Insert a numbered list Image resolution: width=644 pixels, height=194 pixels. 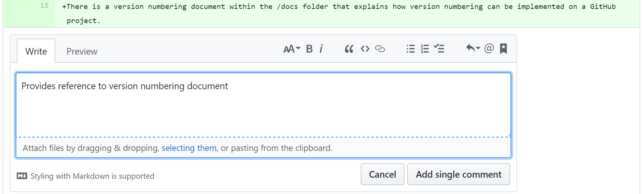(425, 49)
